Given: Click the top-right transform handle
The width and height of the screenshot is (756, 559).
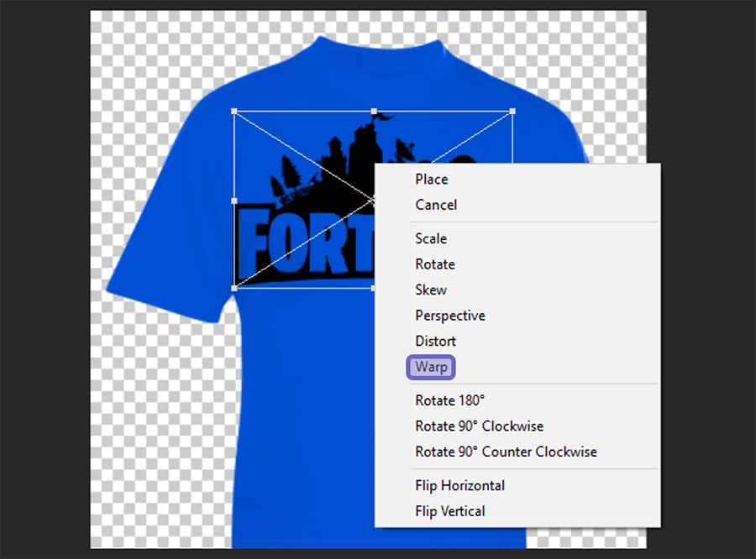Looking at the screenshot, I should pyautogui.click(x=512, y=112).
